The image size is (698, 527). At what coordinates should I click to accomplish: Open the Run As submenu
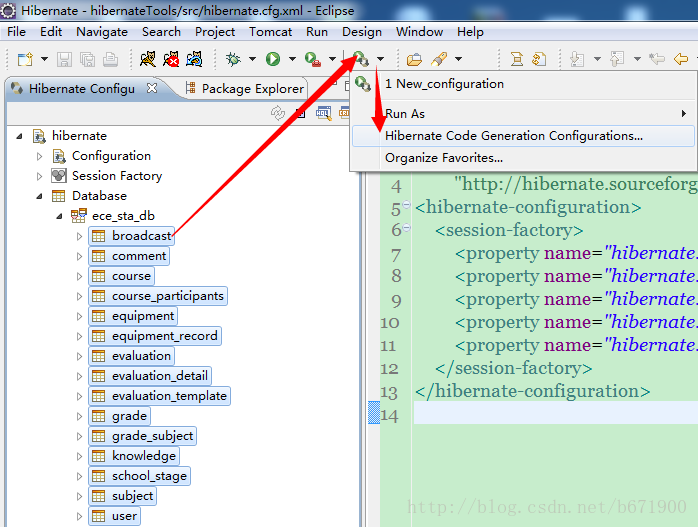tap(524, 114)
